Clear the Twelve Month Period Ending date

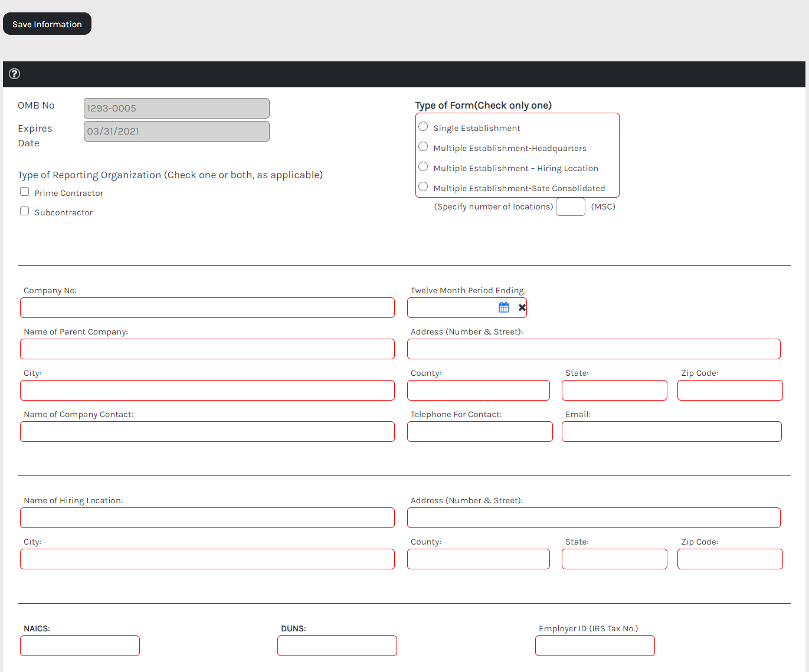522,307
